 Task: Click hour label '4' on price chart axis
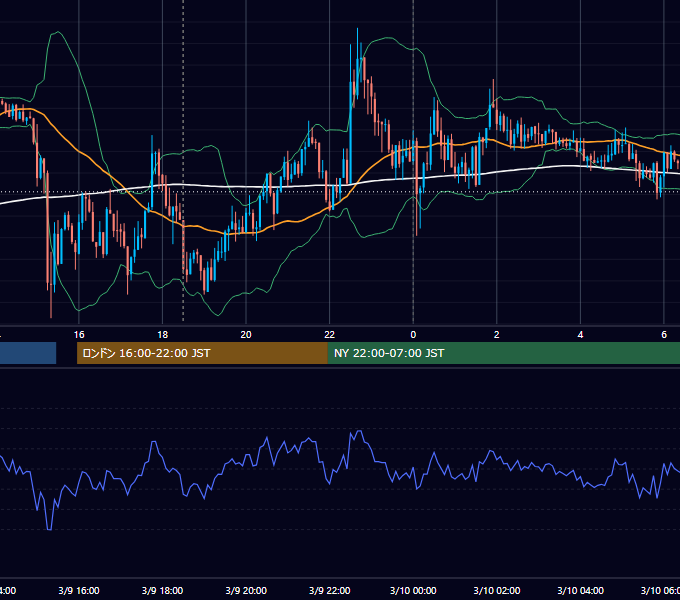tap(580, 335)
